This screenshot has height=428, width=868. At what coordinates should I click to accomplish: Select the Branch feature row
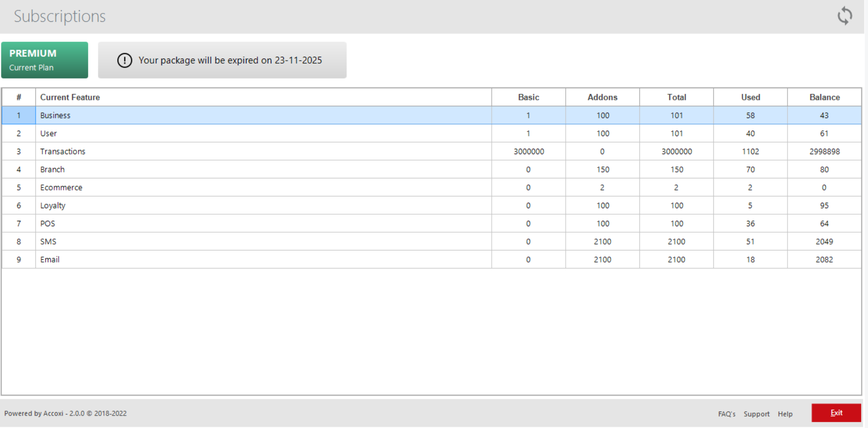(x=432, y=170)
